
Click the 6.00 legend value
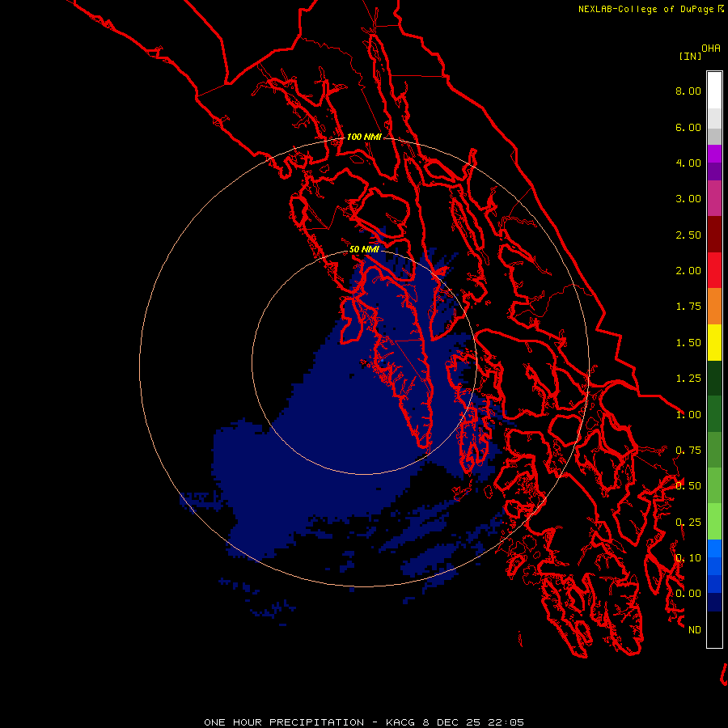point(688,127)
